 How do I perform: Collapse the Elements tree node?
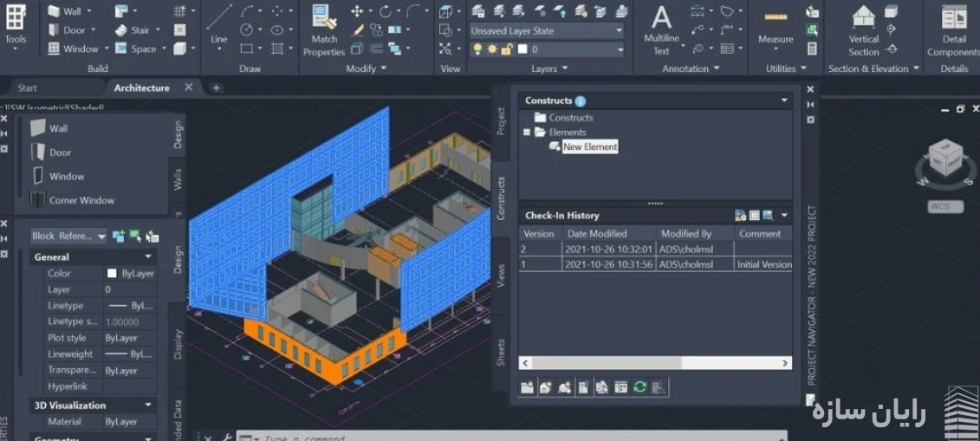526,133
